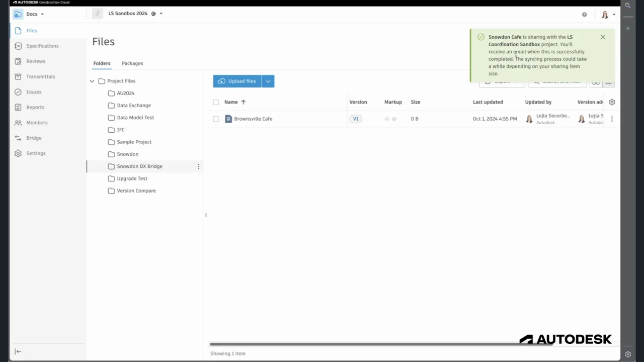Open the table column settings gear
Image resolution: width=644 pixels, height=362 pixels.
coord(612,102)
